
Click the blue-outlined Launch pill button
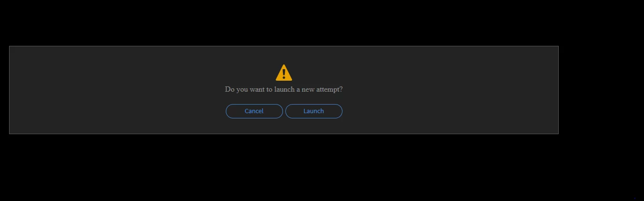click(314, 111)
